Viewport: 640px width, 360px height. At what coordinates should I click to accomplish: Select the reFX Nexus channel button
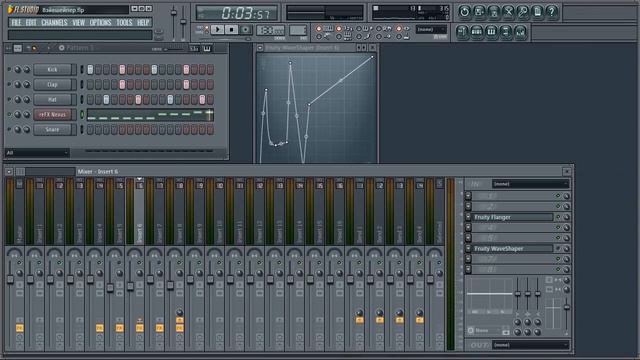click(53, 115)
